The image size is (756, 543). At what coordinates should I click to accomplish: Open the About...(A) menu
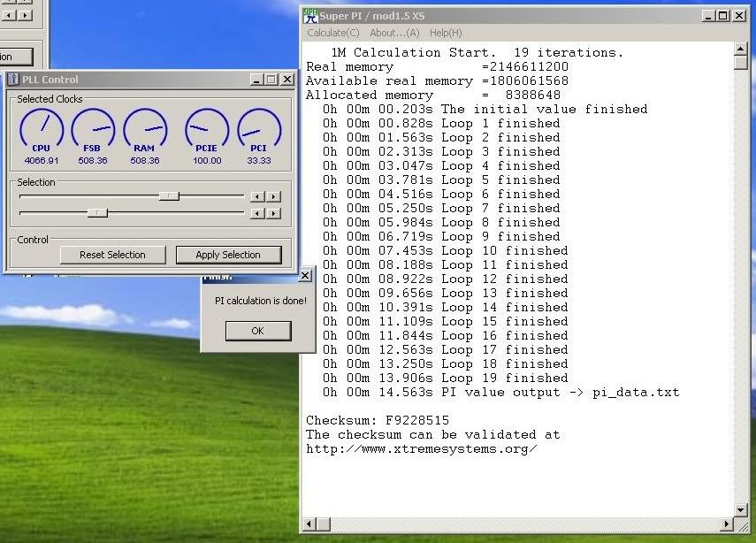(394, 33)
